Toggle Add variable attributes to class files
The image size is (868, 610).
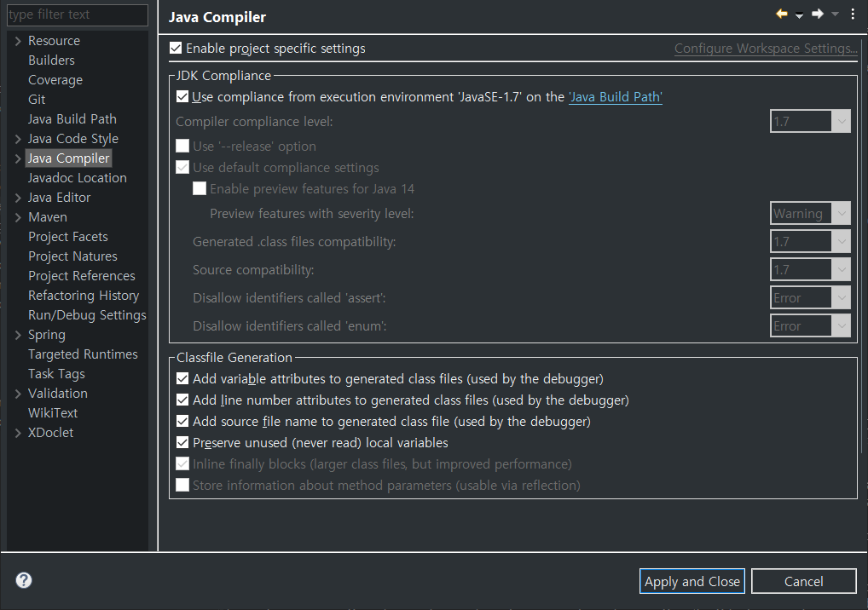pos(182,379)
